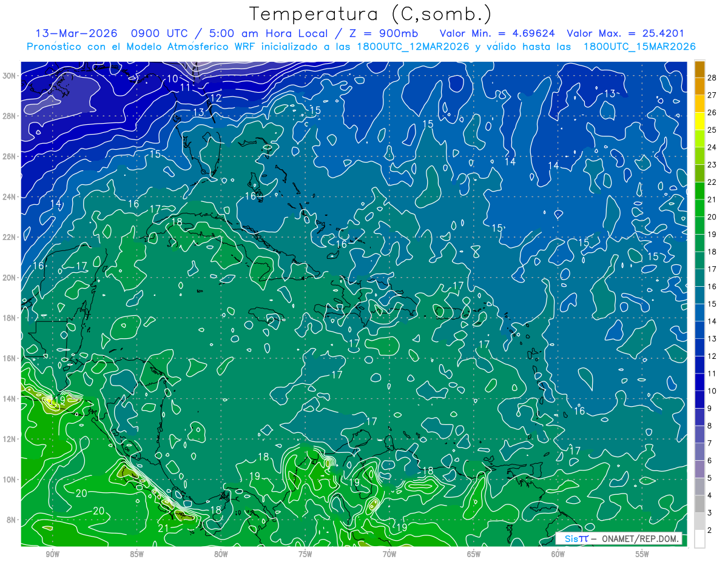Click the '20N' latitude axis label
Viewport: 728px width, 562px height.
tap(10, 277)
